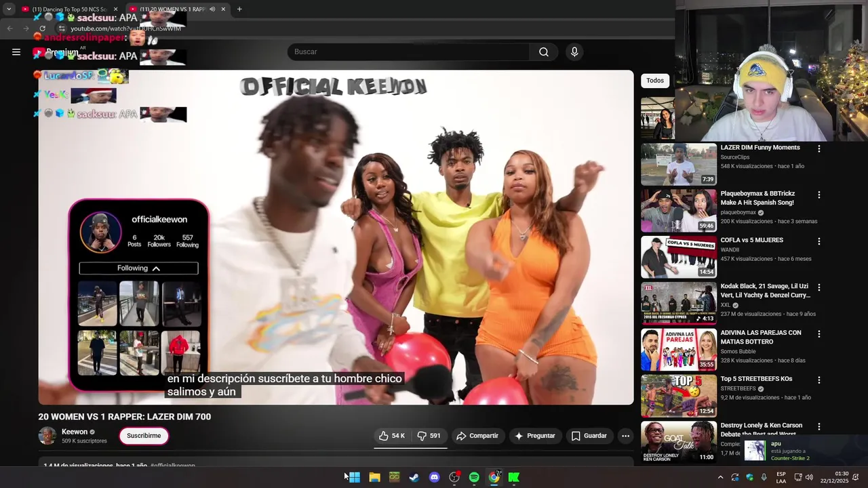Screen dimensions: 868x488
Task: Open options for COFLA vs 5 MUJERES
Action: (819, 241)
